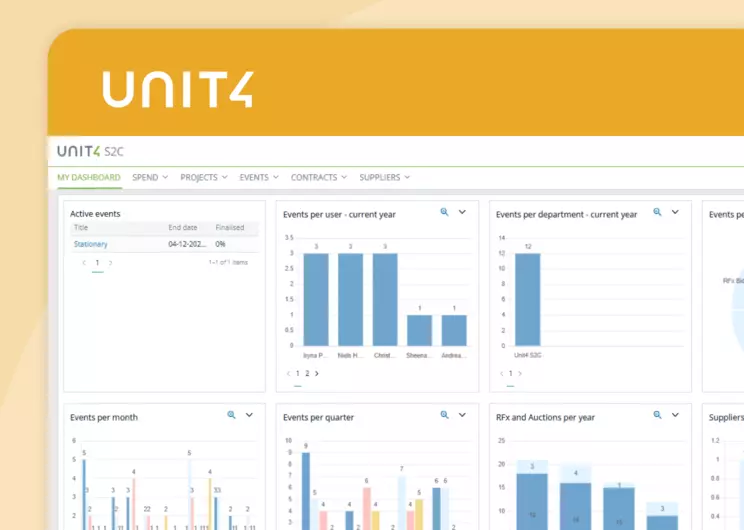Click the Niels H... bar in user chart
The image size is (744, 530).
351,299
